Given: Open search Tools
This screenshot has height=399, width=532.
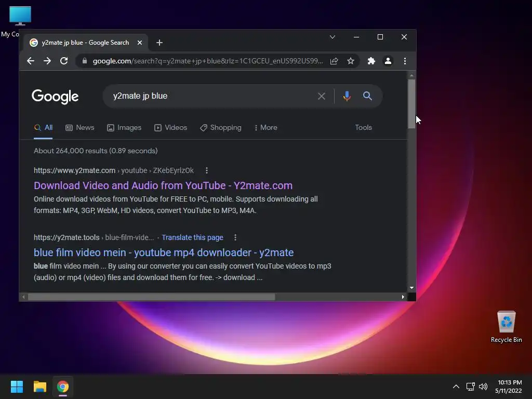Looking at the screenshot, I should (363, 128).
